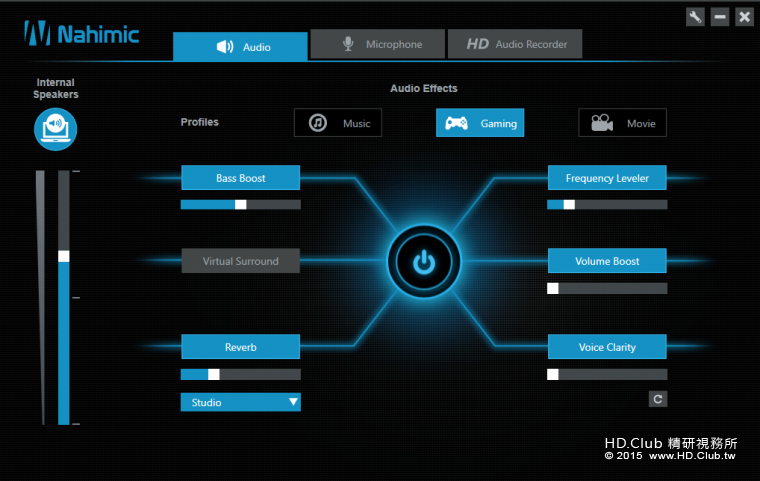Click the Volume Boost slider handle
Screen dimensions: 760x481
pos(553,289)
